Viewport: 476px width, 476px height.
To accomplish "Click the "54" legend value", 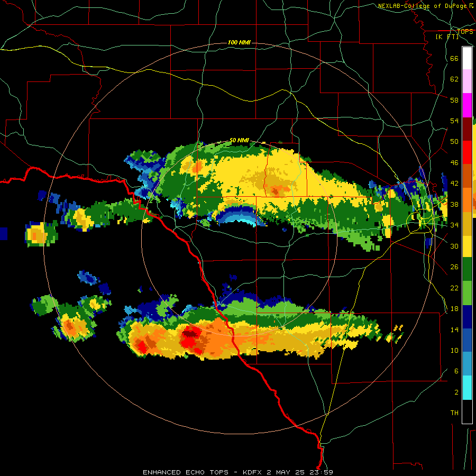I will tap(454, 121).
